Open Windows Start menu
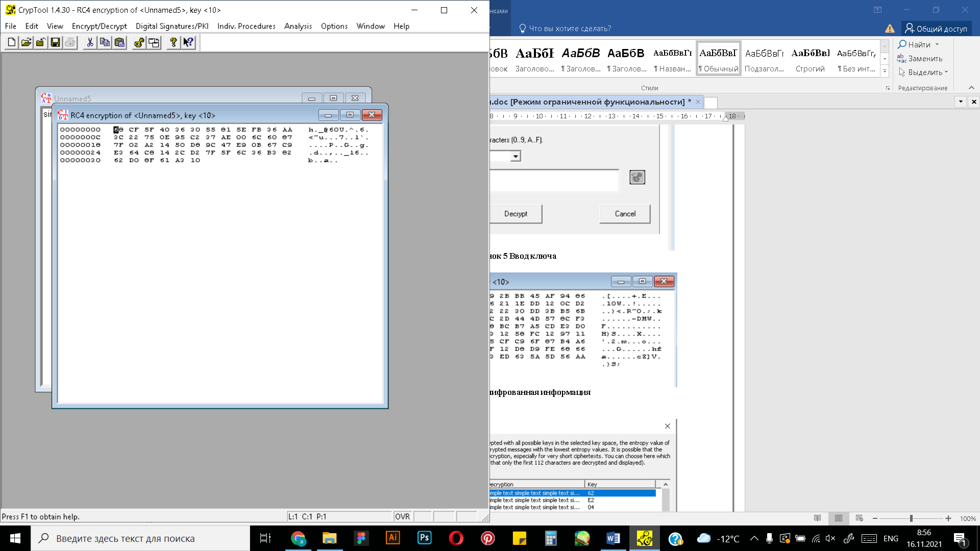Image resolution: width=980 pixels, height=551 pixels. pos(15,538)
